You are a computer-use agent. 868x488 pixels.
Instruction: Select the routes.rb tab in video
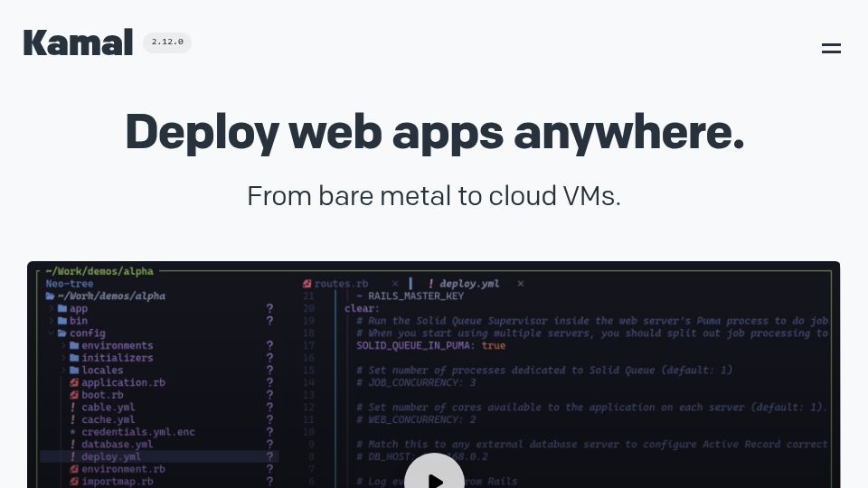tap(341, 284)
